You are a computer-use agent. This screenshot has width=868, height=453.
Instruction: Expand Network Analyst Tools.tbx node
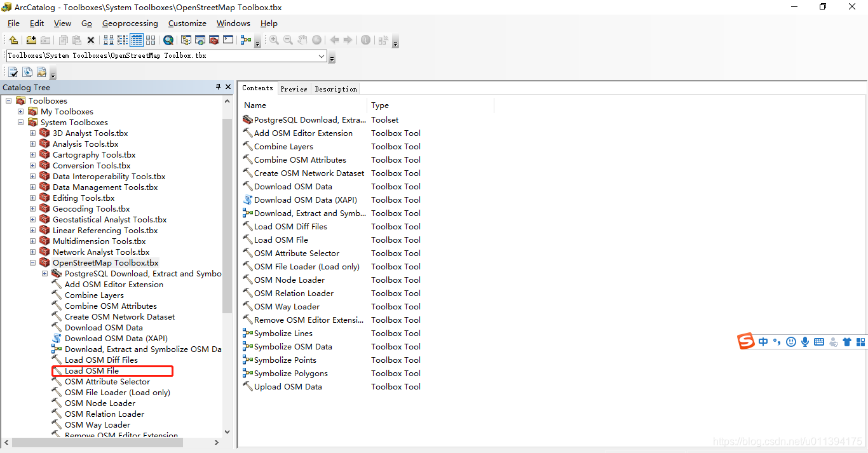(x=32, y=252)
